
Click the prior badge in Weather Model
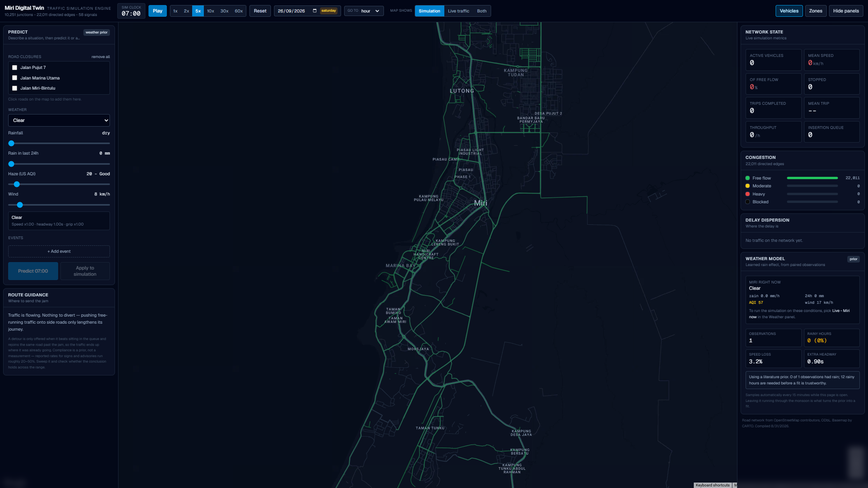pyautogui.click(x=853, y=259)
